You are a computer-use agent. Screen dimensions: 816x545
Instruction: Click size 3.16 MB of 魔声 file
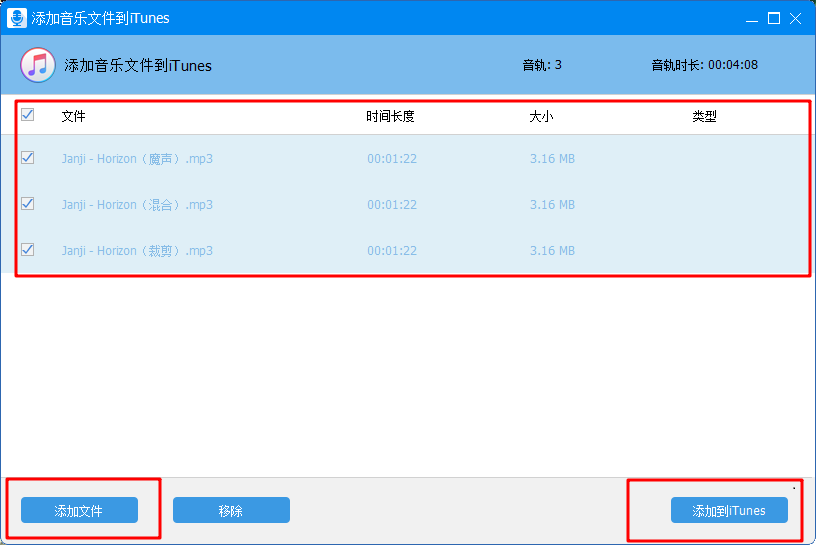point(552,159)
